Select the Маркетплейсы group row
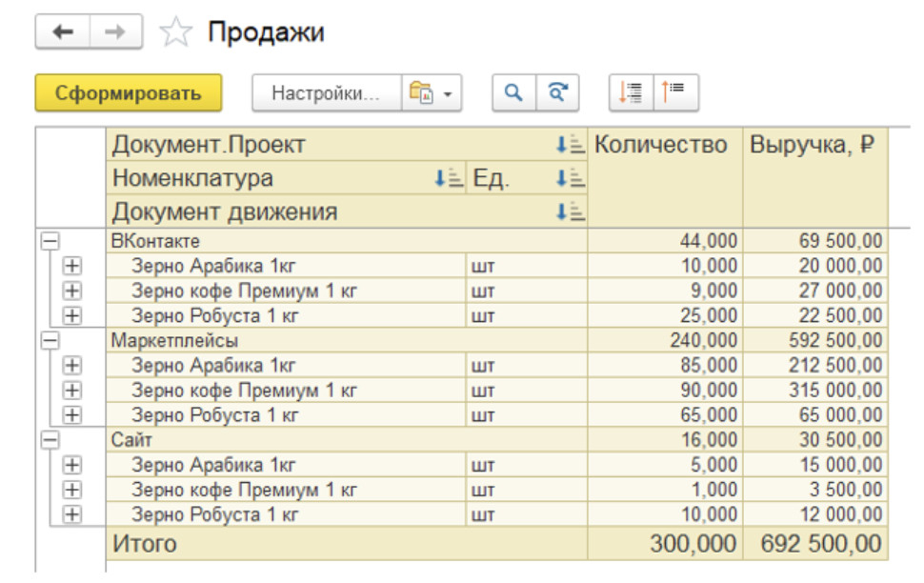 pos(191,338)
